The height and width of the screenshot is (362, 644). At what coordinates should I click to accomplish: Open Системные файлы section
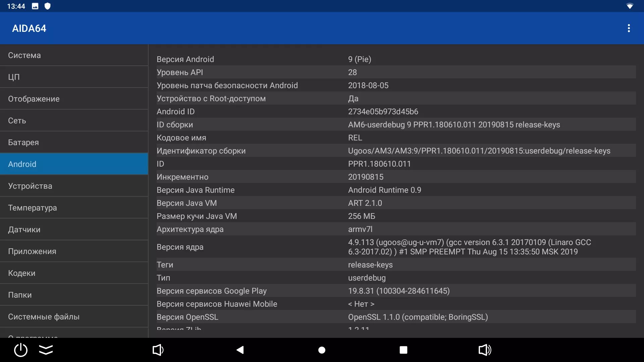pos(74,317)
